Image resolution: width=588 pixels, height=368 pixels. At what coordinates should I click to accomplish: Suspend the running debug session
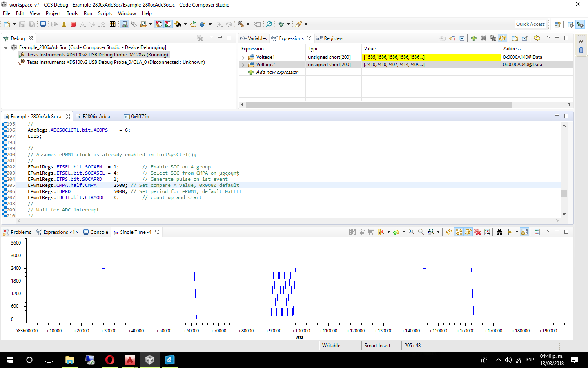pyautogui.click(x=64, y=25)
